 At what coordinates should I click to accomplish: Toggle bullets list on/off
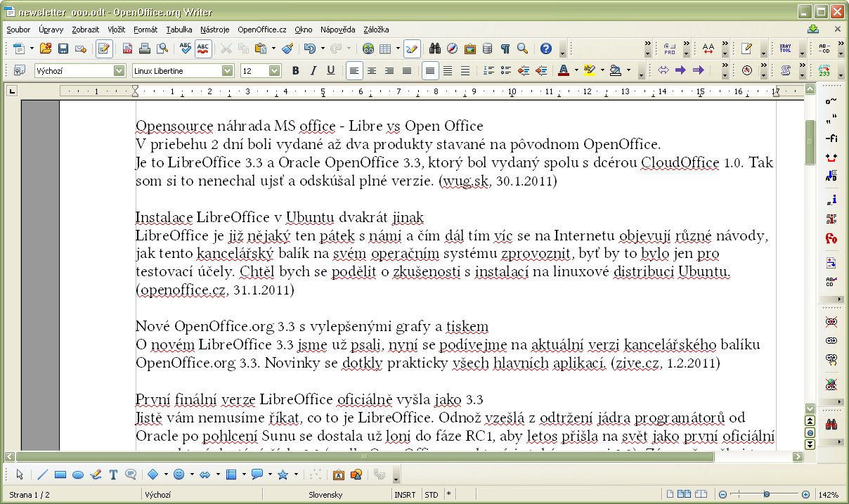[506, 70]
